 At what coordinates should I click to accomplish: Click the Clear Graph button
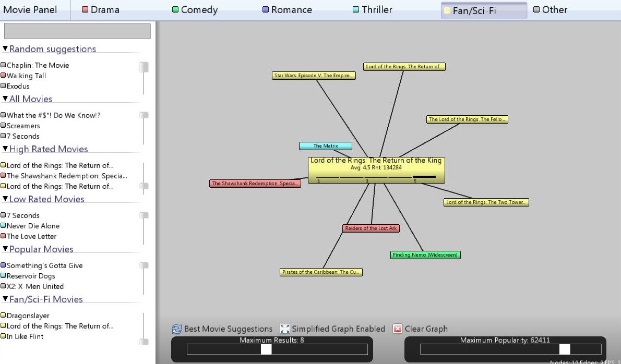[420, 329]
